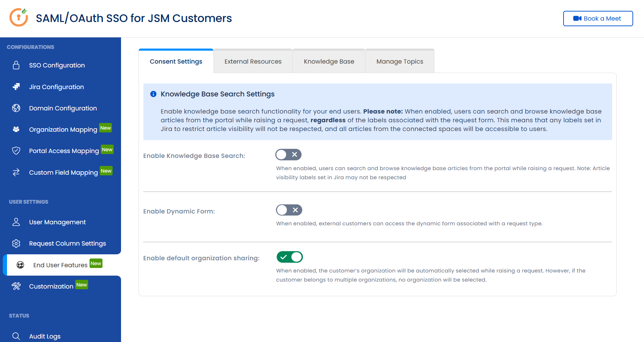Click the Organization Mapping people icon
The image size is (644, 342).
pyautogui.click(x=16, y=129)
